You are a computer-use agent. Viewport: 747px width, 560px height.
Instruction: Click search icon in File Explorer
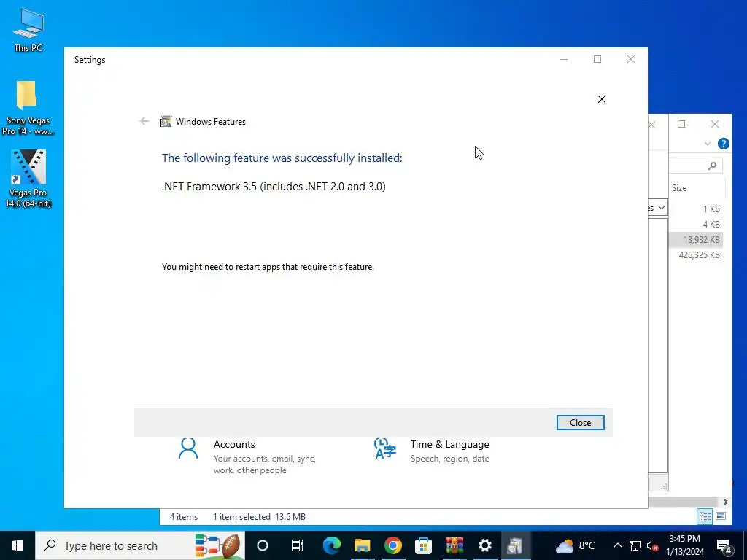[712, 166]
